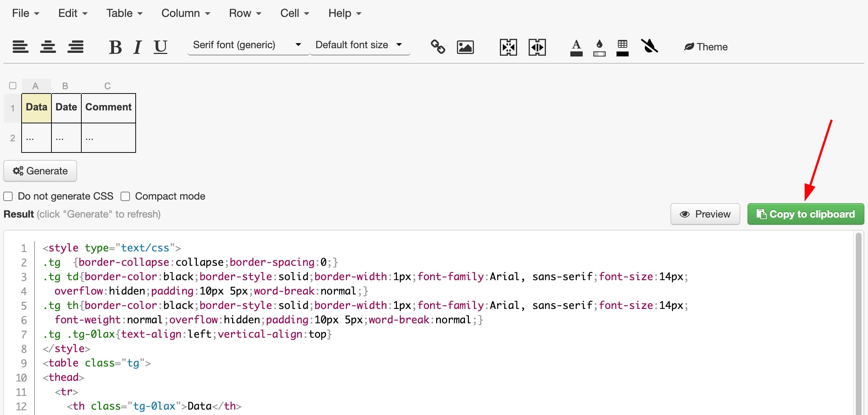
Task: Enable the Do not generate CSS option
Action: 8,196
